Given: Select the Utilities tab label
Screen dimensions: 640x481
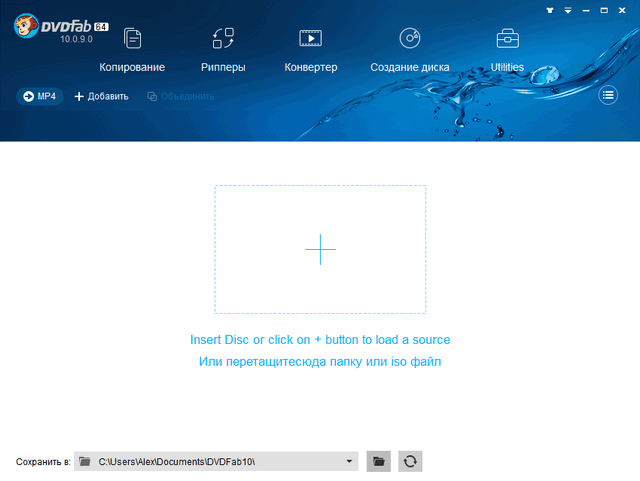Looking at the screenshot, I should click(x=507, y=67).
